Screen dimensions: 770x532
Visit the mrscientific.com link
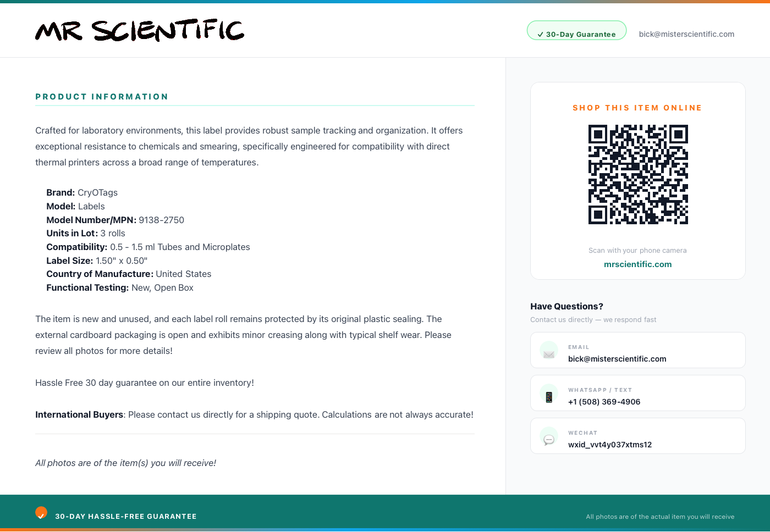[638, 264]
